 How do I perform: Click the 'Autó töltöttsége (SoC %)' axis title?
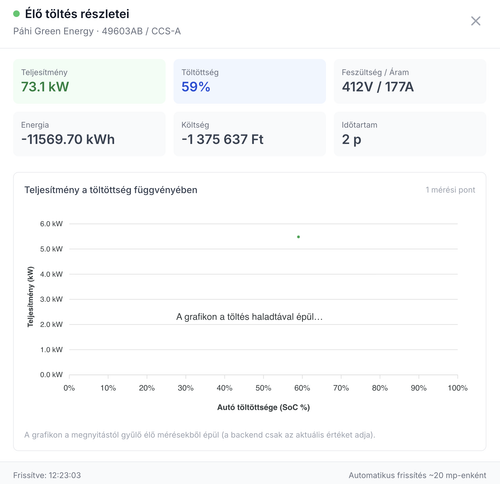(263, 407)
